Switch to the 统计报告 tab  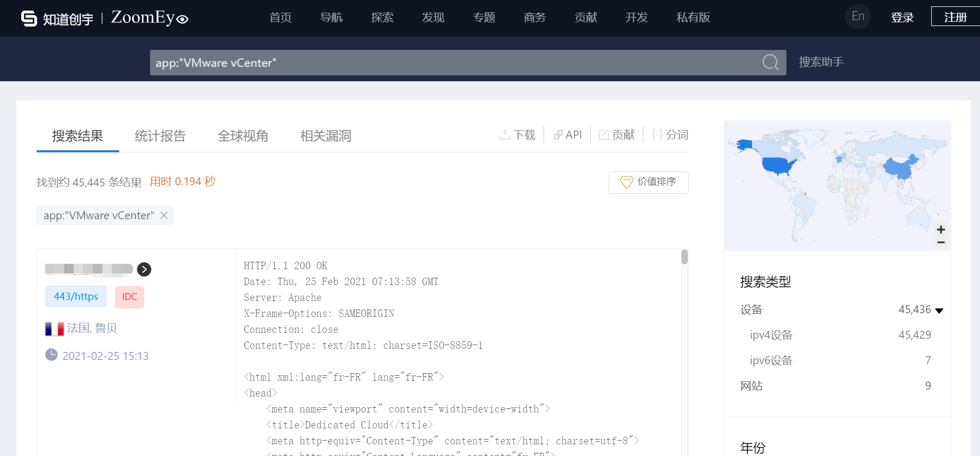(160, 136)
